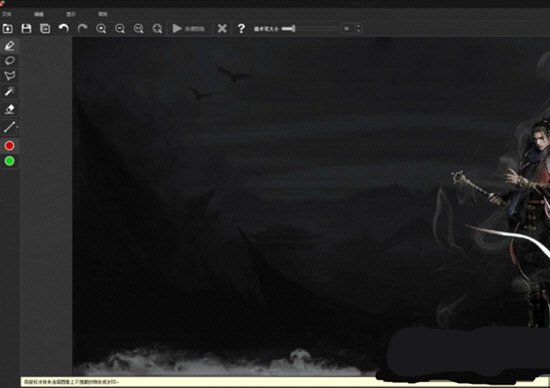Zoom out of the image

coord(120,28)
